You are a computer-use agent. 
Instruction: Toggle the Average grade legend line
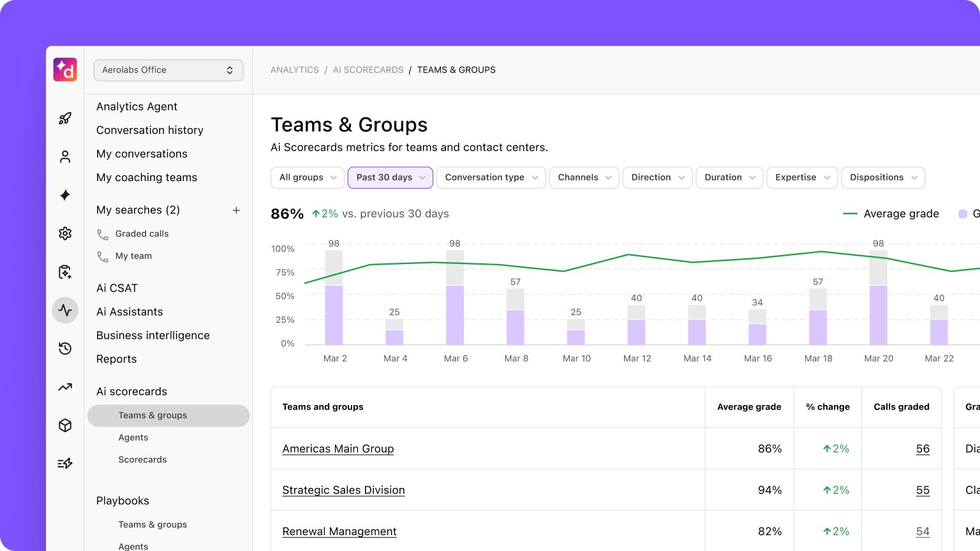[891, 214]
